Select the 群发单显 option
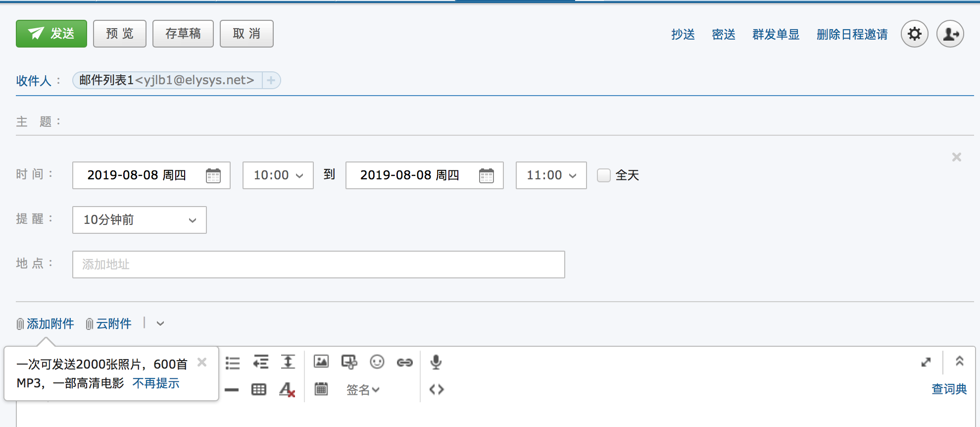The image size is (980, 427). coord(776,34)
